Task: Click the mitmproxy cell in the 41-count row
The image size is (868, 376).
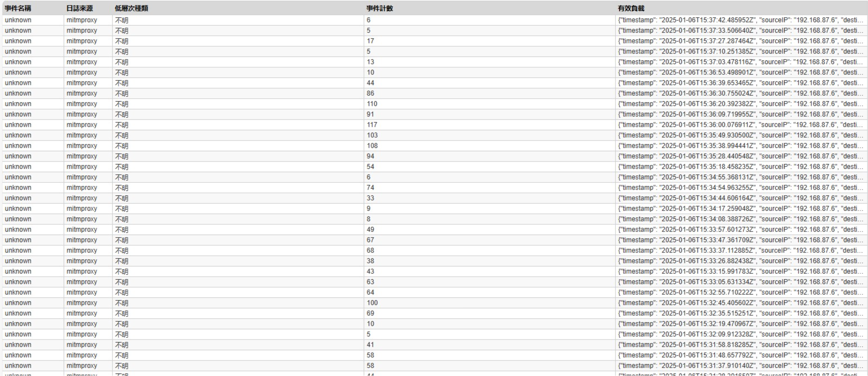Action: [x=81, y=345]
